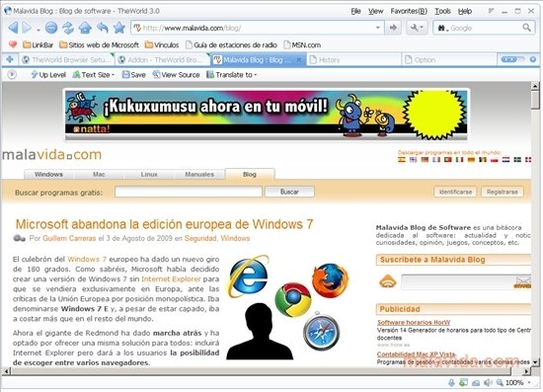Viewport: 543px width, 392px height.
Task: Open the Vínculos favorites folder
Action: click(x=162, y=44)
